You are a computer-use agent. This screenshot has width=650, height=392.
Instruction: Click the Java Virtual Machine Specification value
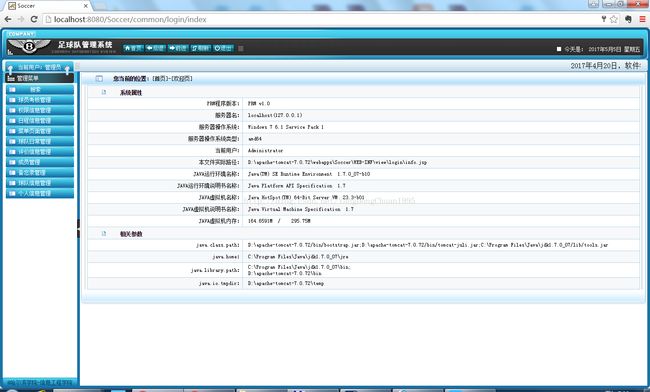click(301, 209)
